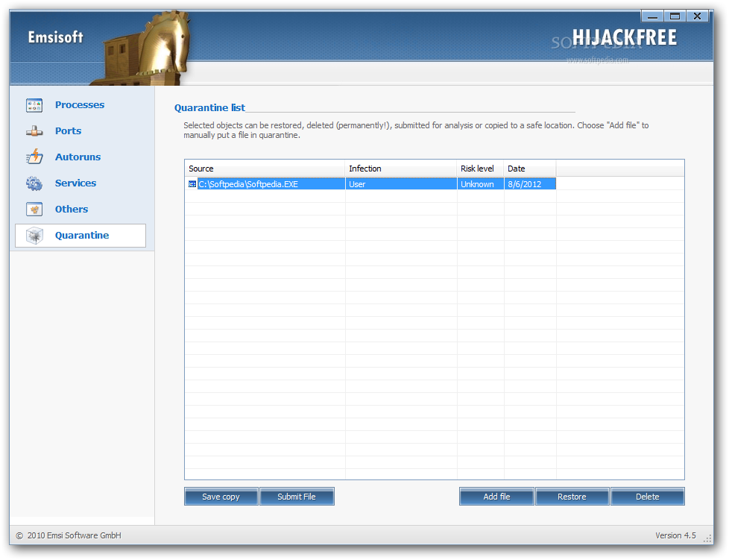729x560 pixels.
Task: Click the Add file button
Action: coord(496,497)
